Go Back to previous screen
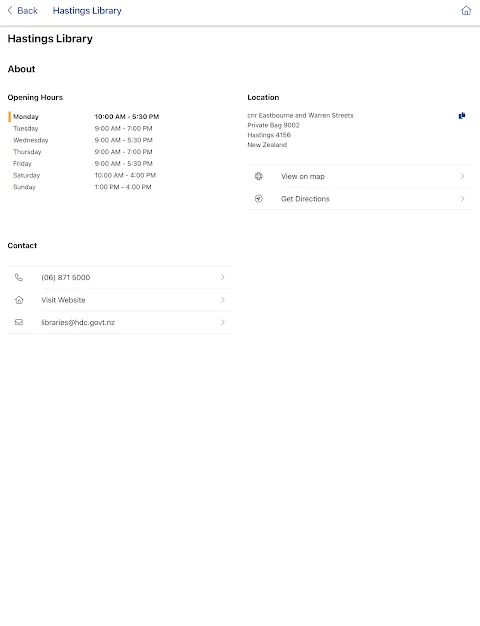This screenshot has width=480, height=626. (23, 10)
